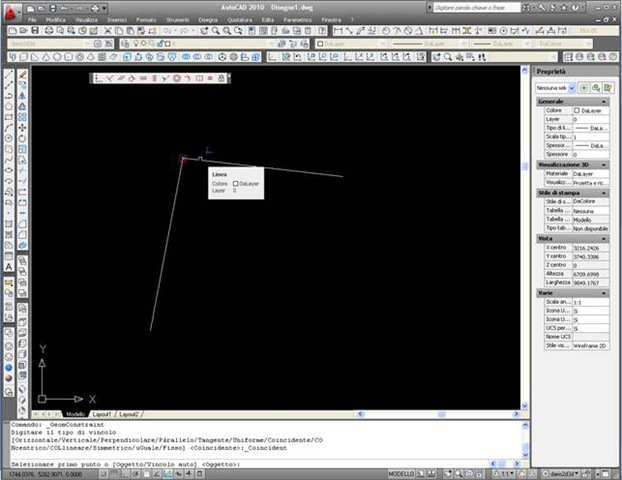Image resolution: width=622 pixels, height=480 pixels.
Task: Toggle Object Snap in the status bar
Action: coord(146,474)
